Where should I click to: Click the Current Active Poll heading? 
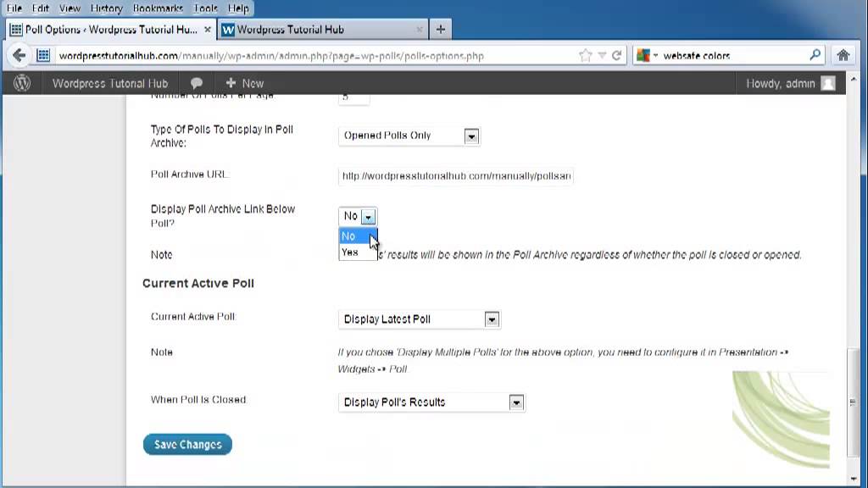(x=198, y=283)
